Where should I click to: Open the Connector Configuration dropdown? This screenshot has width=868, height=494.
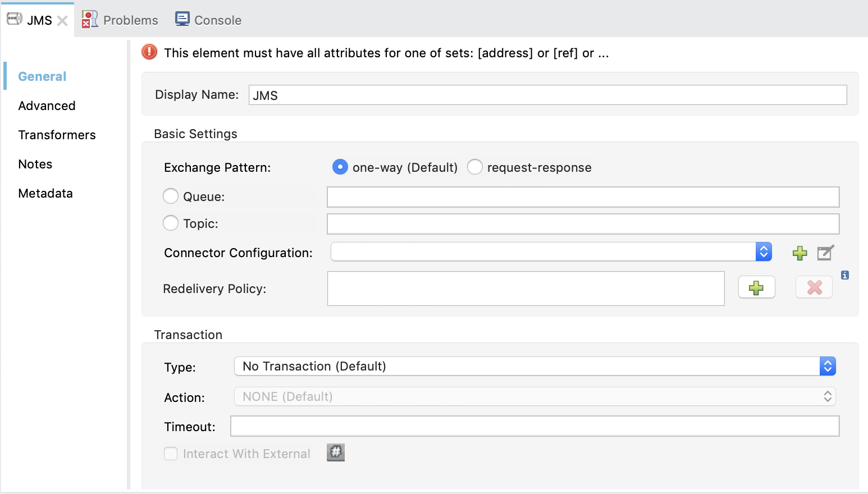tap(763, 251)
